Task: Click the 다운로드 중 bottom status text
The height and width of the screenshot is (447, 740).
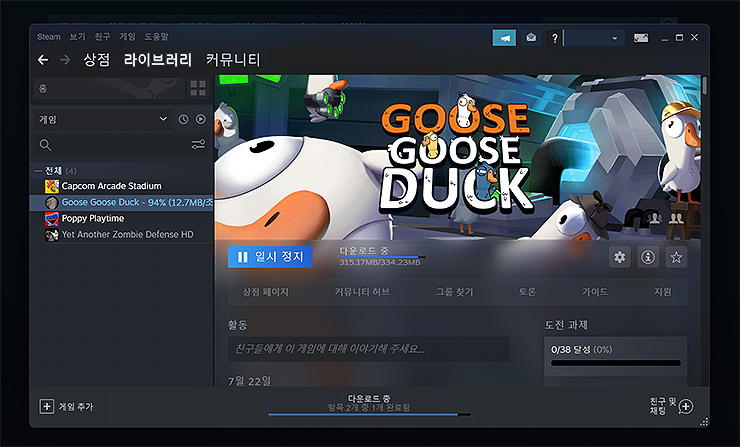Action: coord(369,399)
